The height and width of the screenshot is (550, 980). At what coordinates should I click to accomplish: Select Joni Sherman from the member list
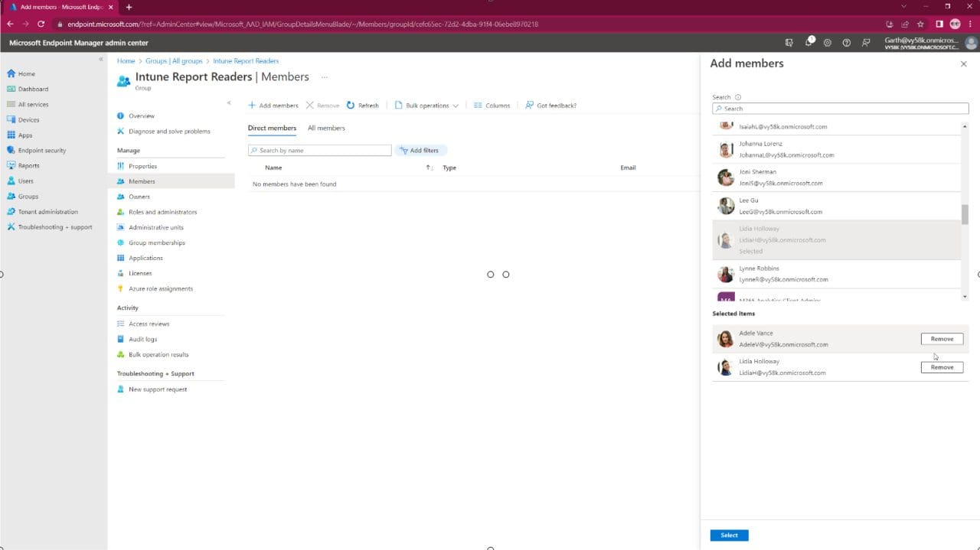point(836,177)
